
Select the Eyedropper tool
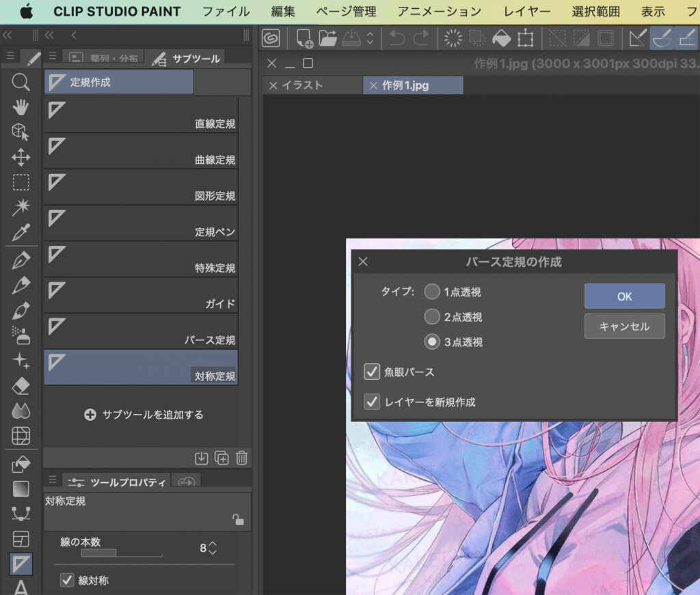coord(21,232)
